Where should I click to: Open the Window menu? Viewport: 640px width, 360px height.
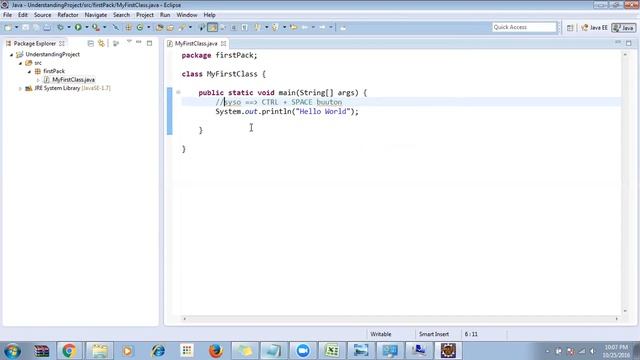(187, 15)
